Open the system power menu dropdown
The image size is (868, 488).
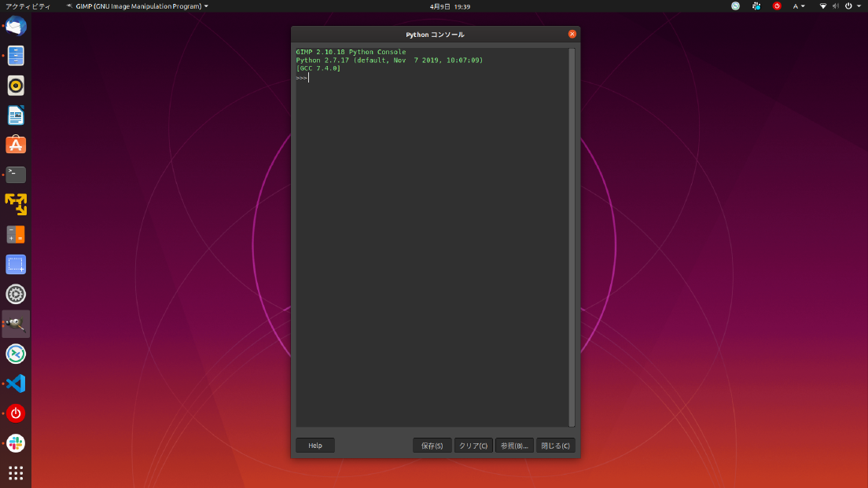pos(852,6)
